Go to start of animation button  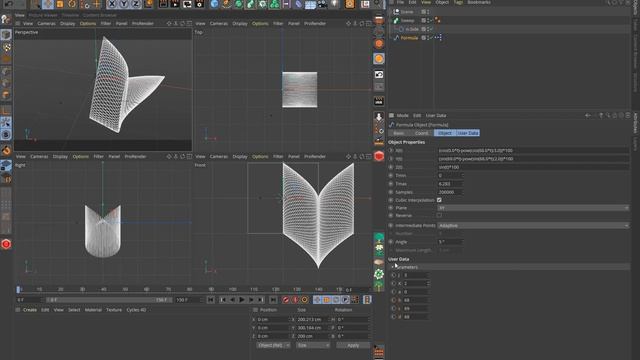tap(211, 300)
